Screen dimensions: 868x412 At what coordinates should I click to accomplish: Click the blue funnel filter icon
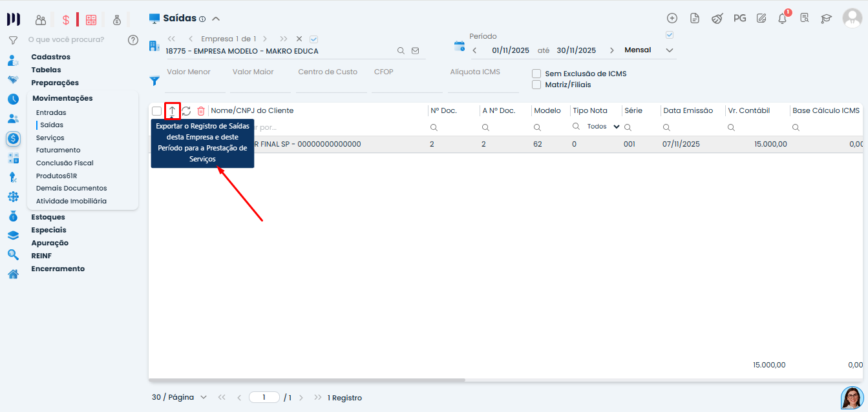(x=154, y=81)
